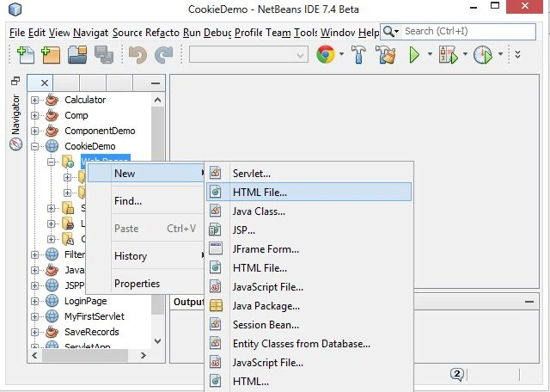Open the Run Project dropdown arrow
550x392 pixels.
tap(430, 54)
